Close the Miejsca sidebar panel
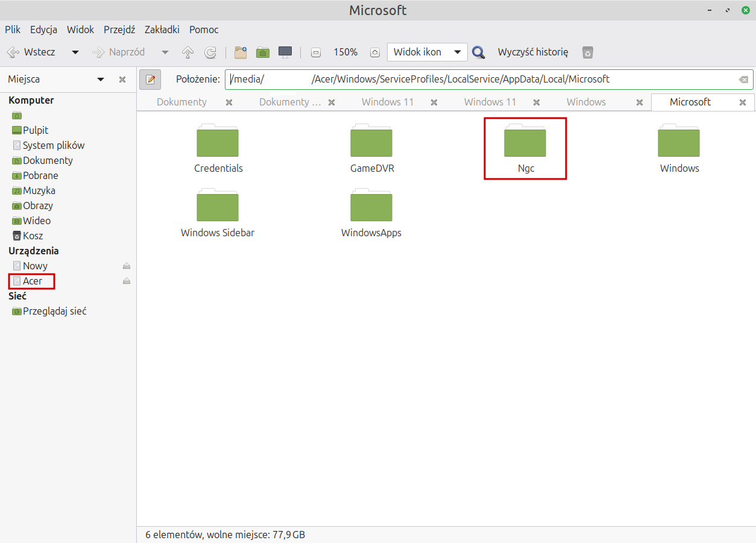The width and height of the screenshot is (756, 543). 122,80
